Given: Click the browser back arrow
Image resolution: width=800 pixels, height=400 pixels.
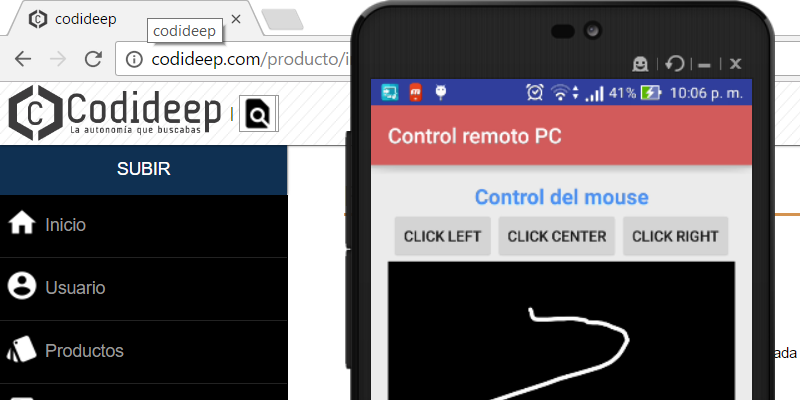Looking at the screenshot, I should tap(23, 60).
